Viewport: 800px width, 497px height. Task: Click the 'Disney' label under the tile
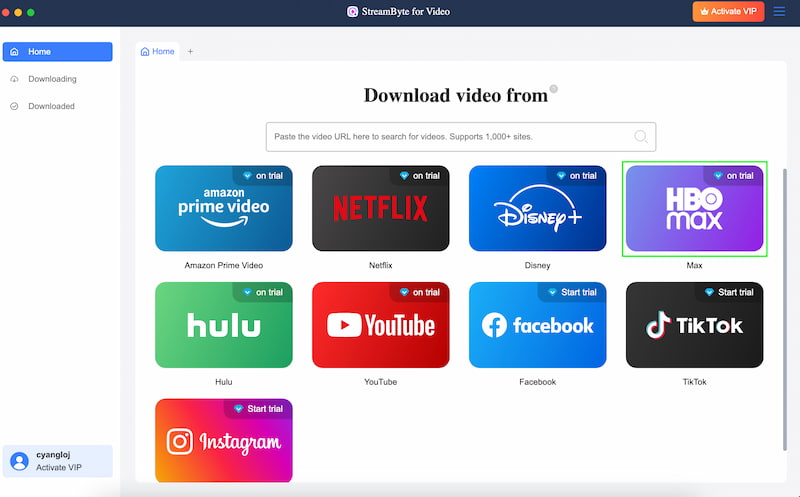tap(537, 265)
